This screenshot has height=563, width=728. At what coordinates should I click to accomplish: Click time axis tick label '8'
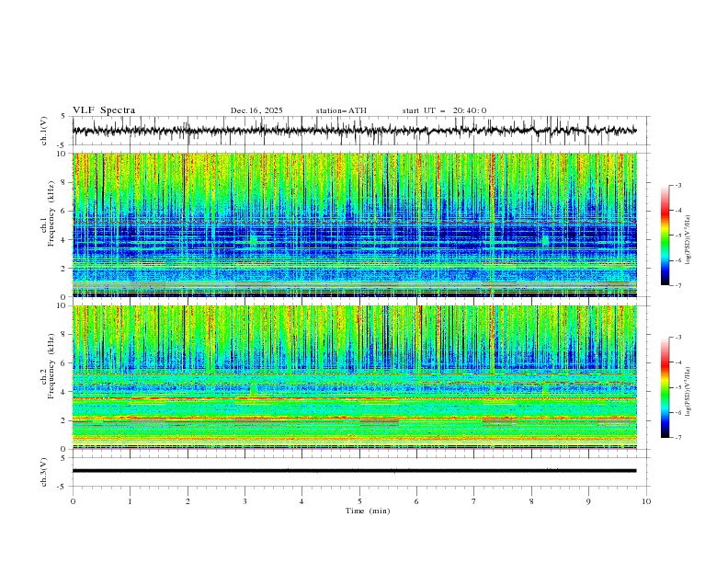(531, 501)
